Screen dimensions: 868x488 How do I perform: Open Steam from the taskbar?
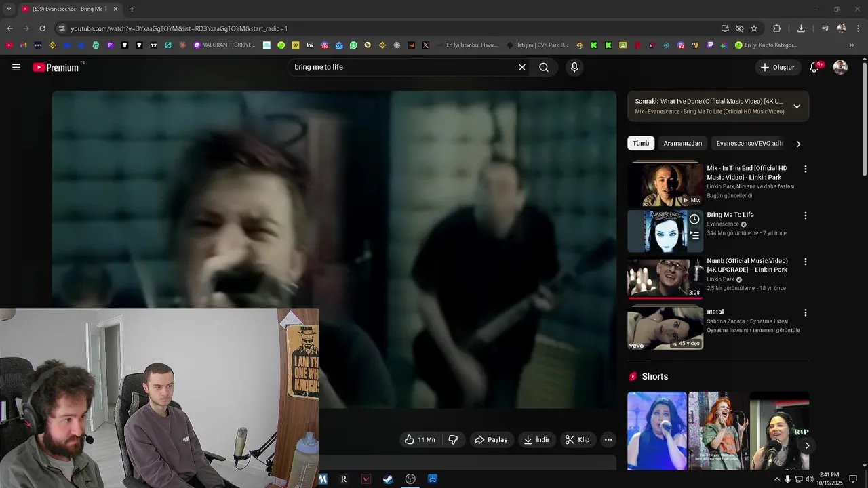(x=388, y=479)
